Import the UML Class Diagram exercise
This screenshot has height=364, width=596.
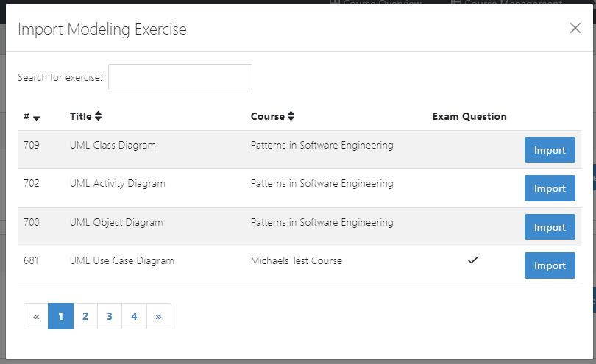[549, 150]
